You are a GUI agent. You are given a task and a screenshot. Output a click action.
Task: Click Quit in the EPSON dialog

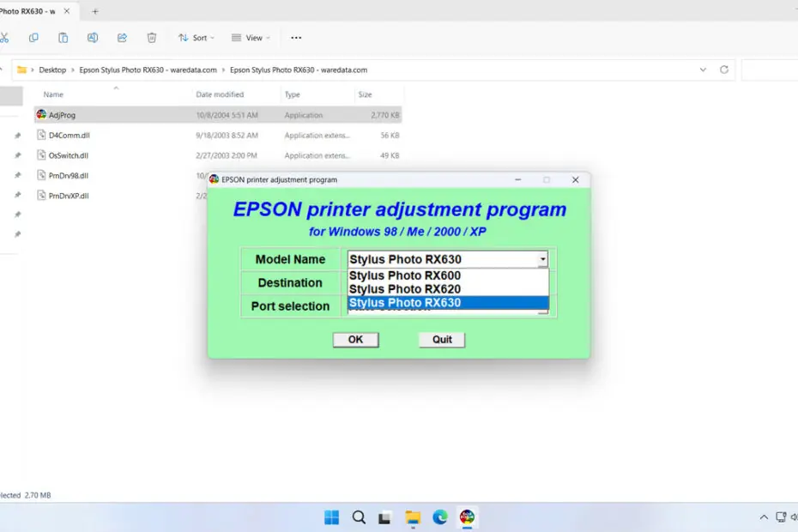pyautogui.click(x=442, y=340)
